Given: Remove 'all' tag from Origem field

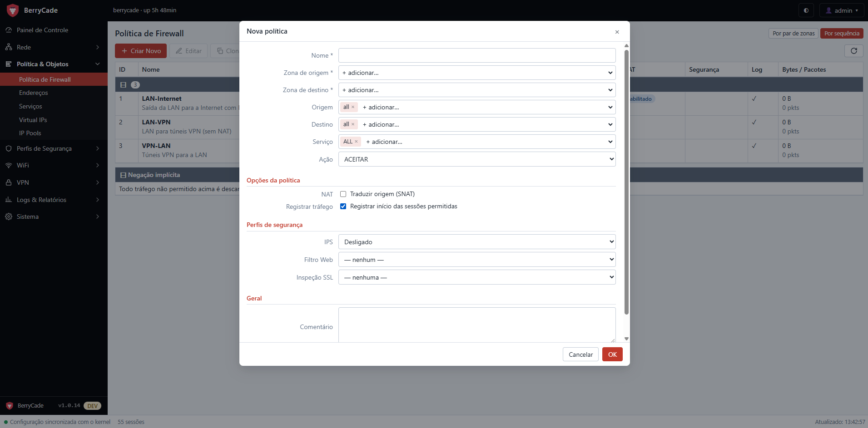Looking at the screenshot, I should [x=353, y=107].
